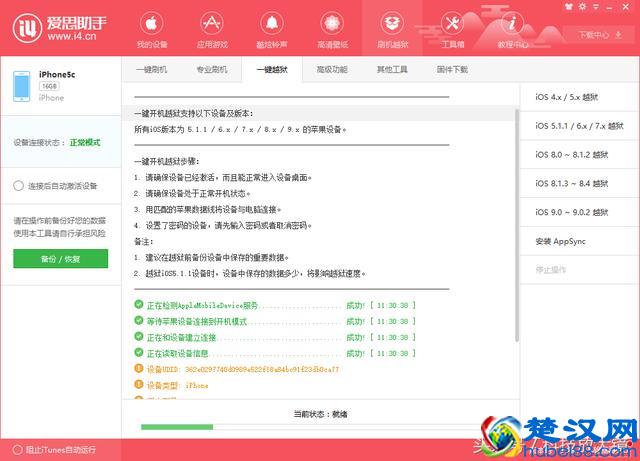
Task: Switch to 固件下载 tab
Action: point(452,69)
